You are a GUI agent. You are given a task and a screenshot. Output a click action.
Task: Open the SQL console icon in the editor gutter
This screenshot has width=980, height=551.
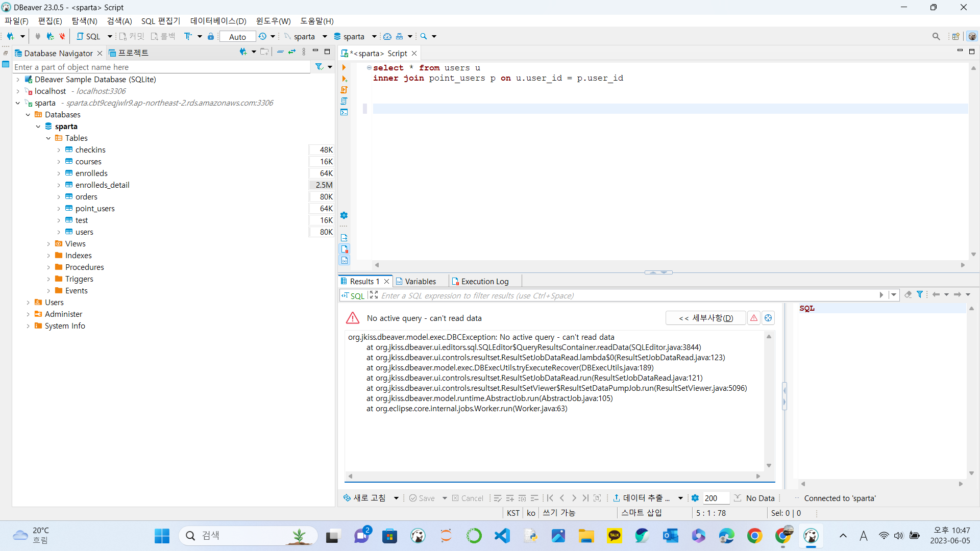tap(344, 112)
